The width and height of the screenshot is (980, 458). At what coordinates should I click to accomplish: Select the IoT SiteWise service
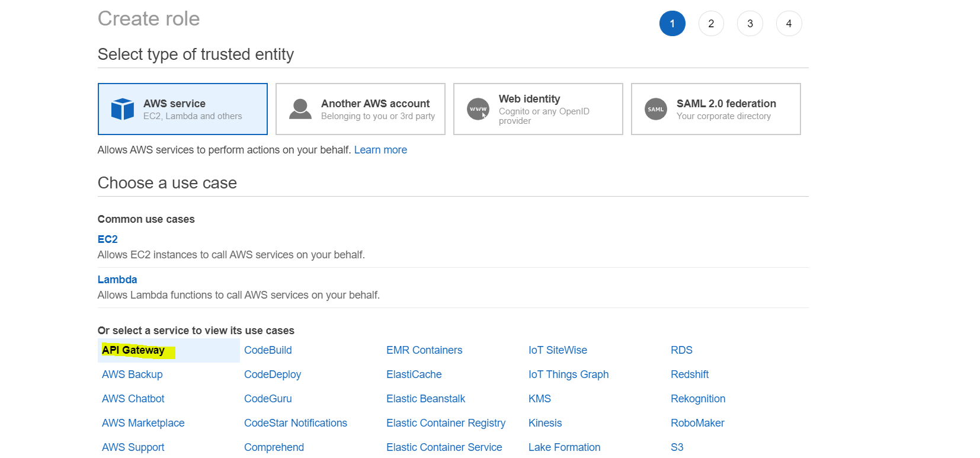pyautogui.click(x=558, y=350)
